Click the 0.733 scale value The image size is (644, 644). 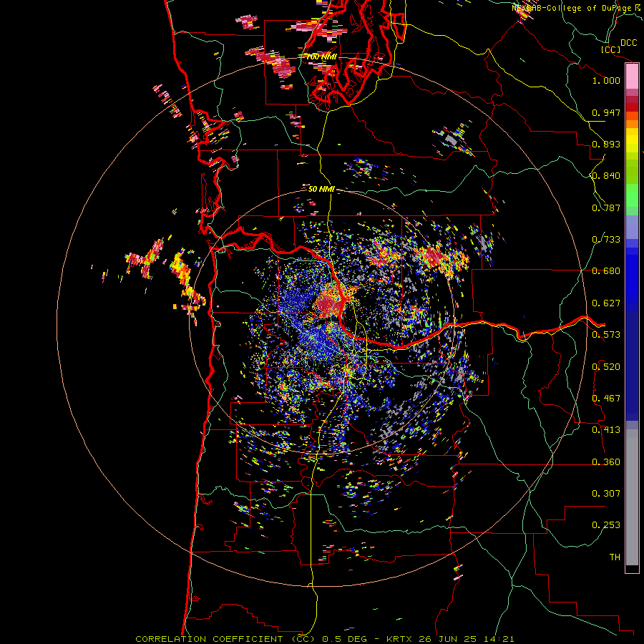click(x=606, y=240)
